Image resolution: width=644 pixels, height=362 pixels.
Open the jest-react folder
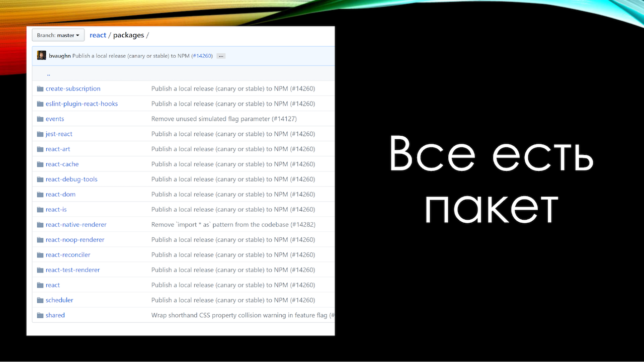(x=59, y=134)
